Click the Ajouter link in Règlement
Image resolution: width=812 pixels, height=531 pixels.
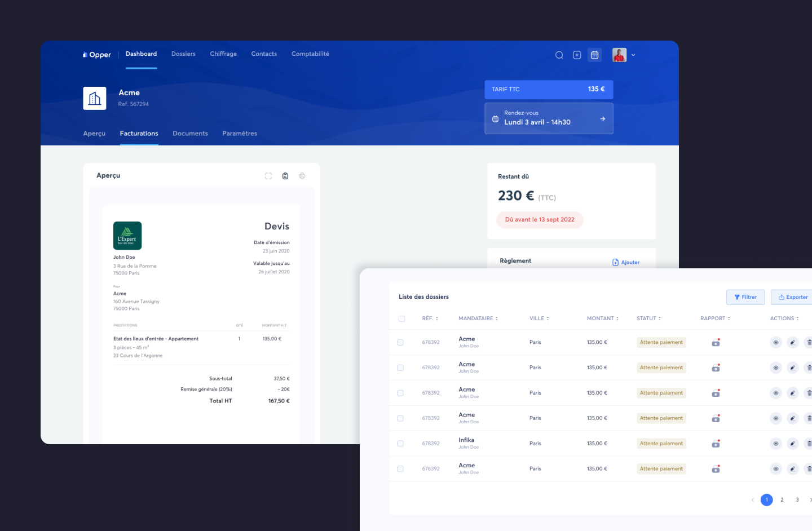(626, 262)
